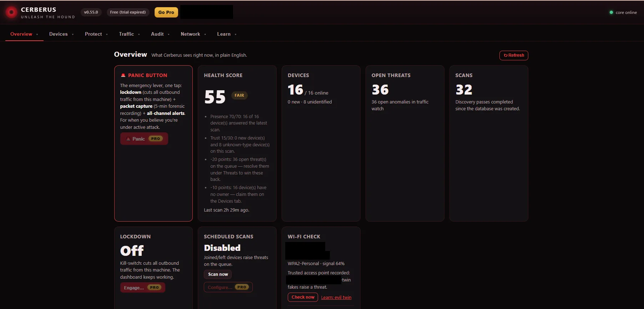Screen dimensions: 644x309
Task: Click the health score number 55
Action: [215, 97]
